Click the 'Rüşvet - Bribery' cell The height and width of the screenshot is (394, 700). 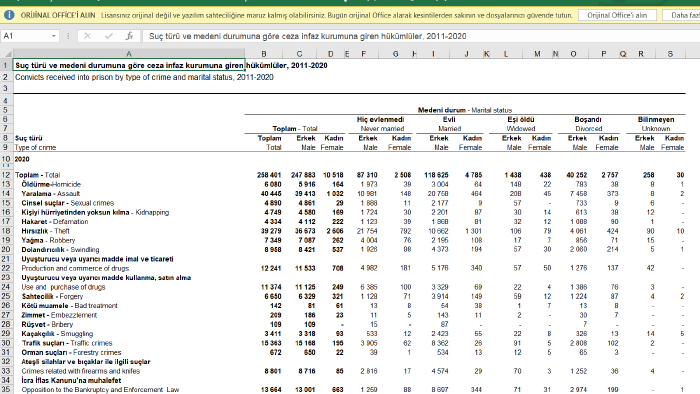pyautogui.click(x=47, y=324)
